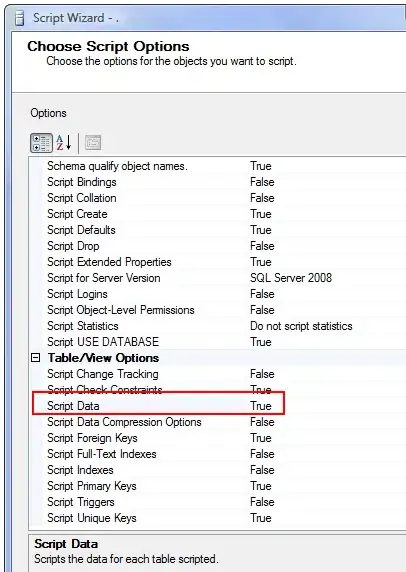This screenshot has width=406, height=572.
Task: Collapse the Table/View Options section
Action: tap(35, 358)
